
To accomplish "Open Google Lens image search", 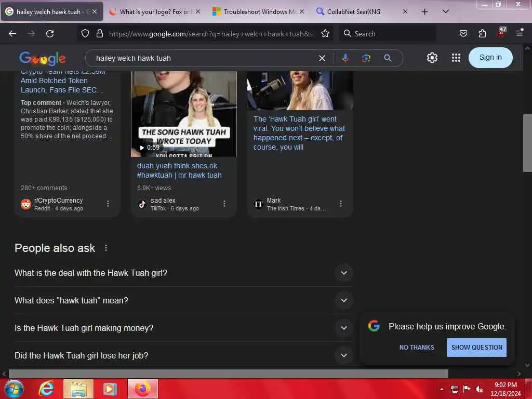I will point(366,58).
